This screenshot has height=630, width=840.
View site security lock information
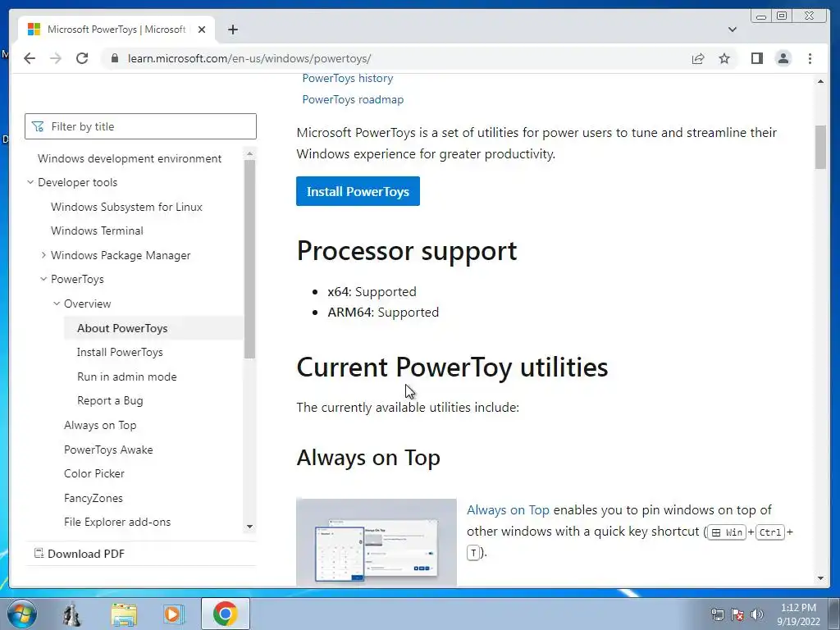114,58
